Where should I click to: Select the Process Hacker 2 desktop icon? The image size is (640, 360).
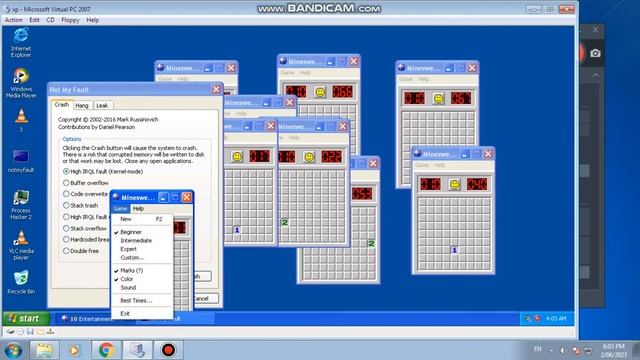(21, 205)
